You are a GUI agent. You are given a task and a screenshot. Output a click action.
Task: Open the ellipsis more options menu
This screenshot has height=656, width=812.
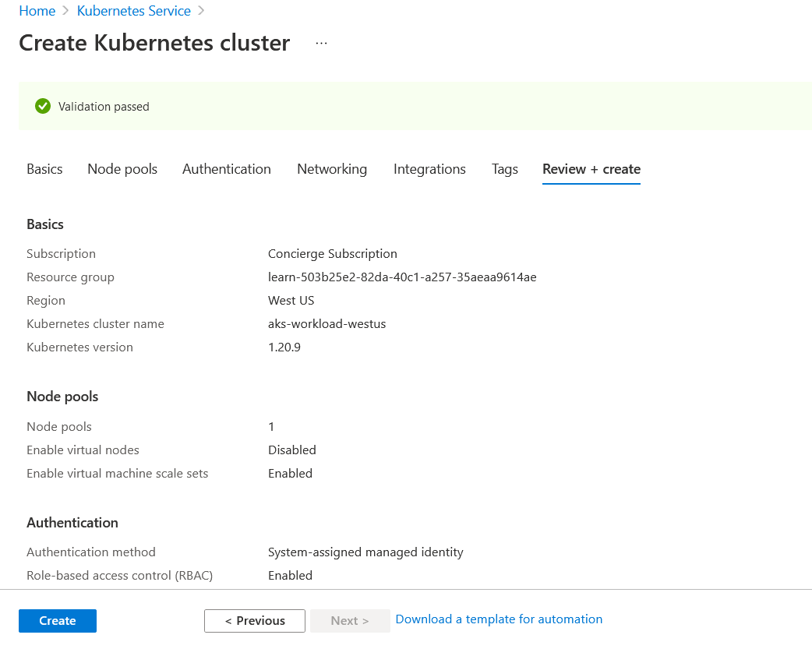coord(321,44)
